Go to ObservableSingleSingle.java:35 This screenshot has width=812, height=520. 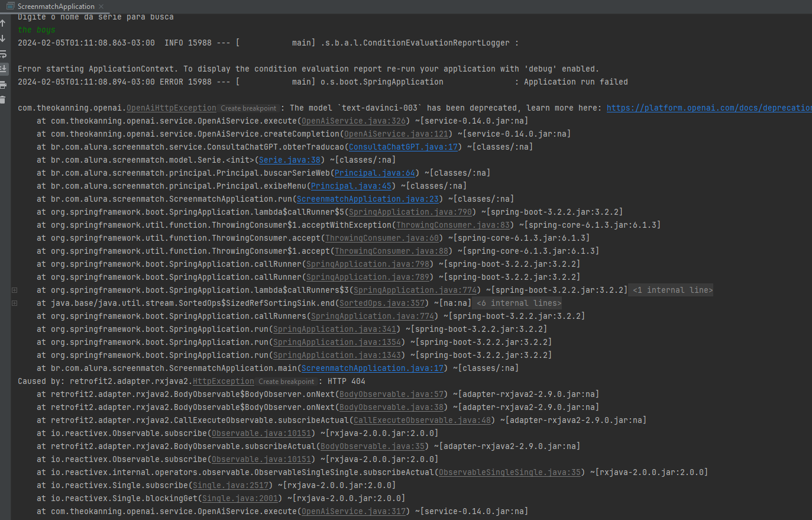[x=510, y=472]
